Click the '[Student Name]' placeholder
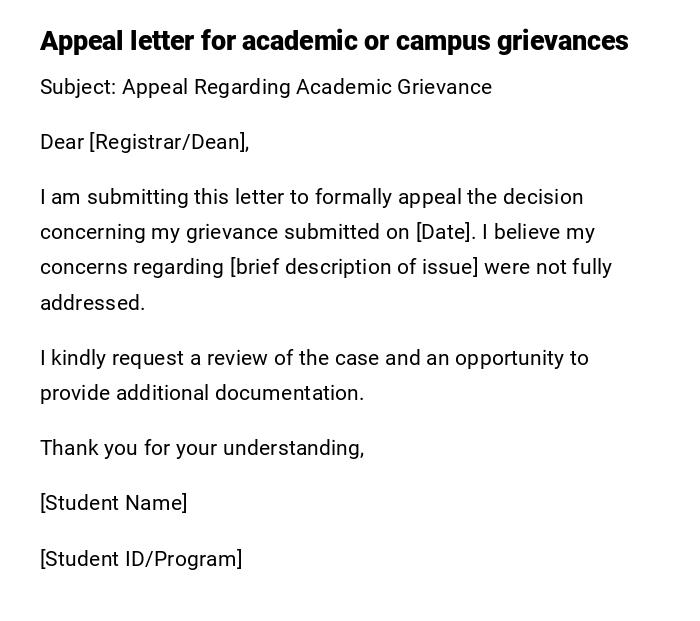This screenshot has width=700, height=621. (x=113, y=503)
